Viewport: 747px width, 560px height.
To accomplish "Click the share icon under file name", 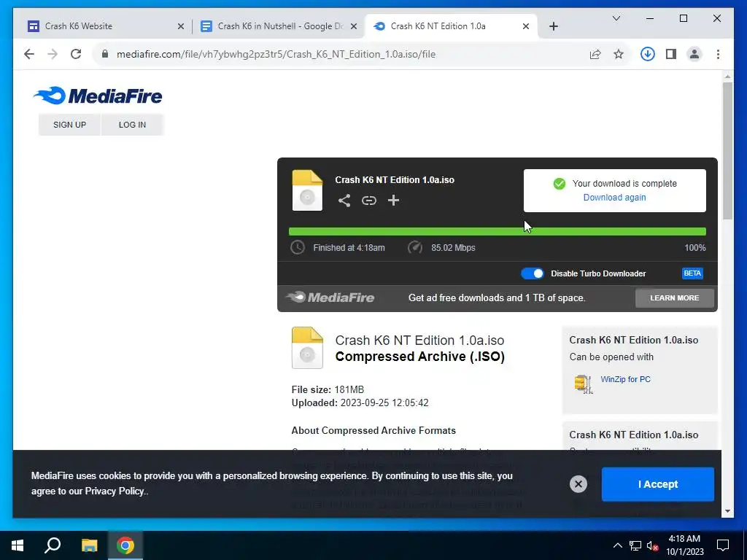I will 344,201.
